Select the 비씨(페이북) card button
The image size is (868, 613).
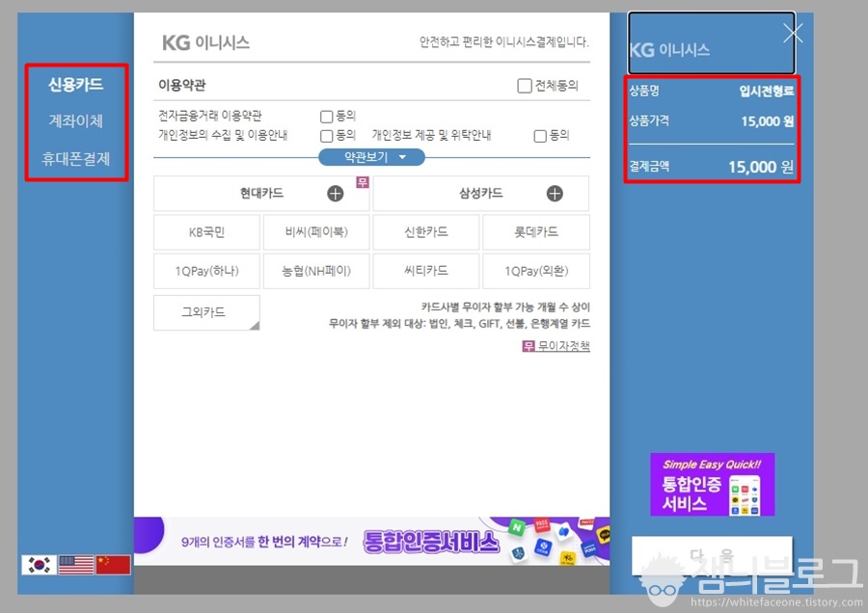tap(316, 232)
